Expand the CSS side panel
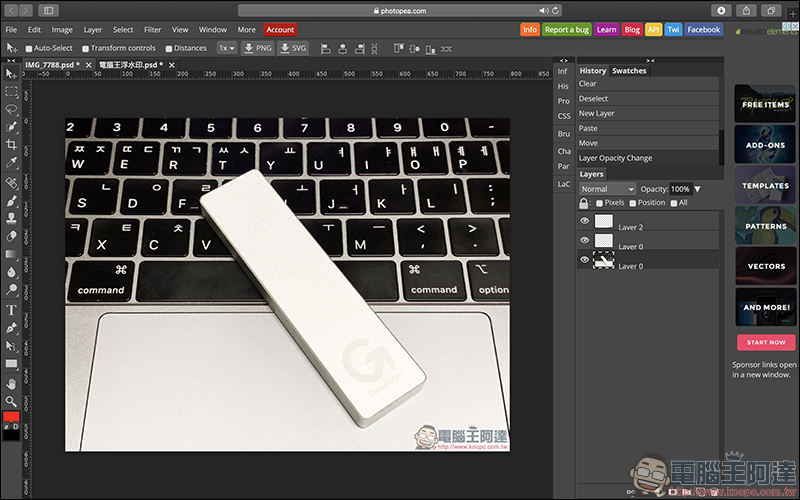Screen dimensions: 800x500 point(564,116)
